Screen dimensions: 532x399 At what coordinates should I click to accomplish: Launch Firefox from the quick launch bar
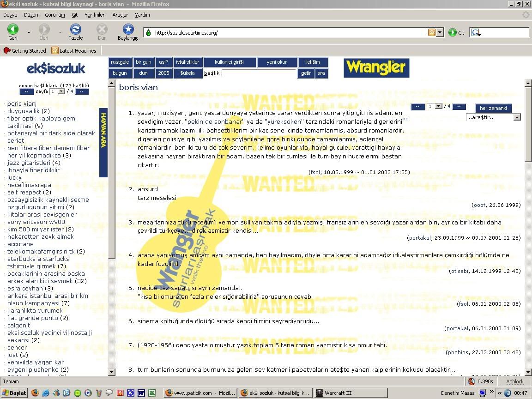(35, 393)
